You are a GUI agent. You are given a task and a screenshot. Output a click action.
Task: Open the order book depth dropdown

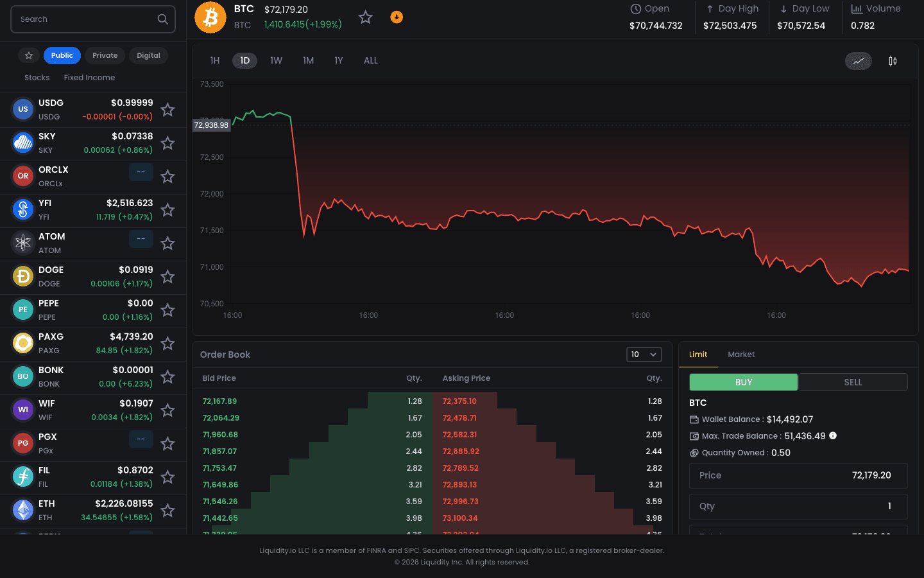(x=644, y=355)
